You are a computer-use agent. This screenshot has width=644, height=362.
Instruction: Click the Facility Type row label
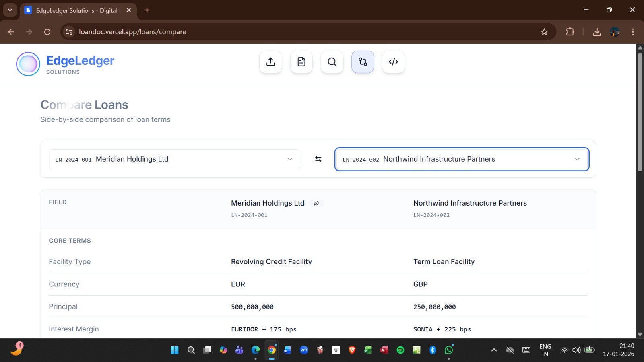70,262
